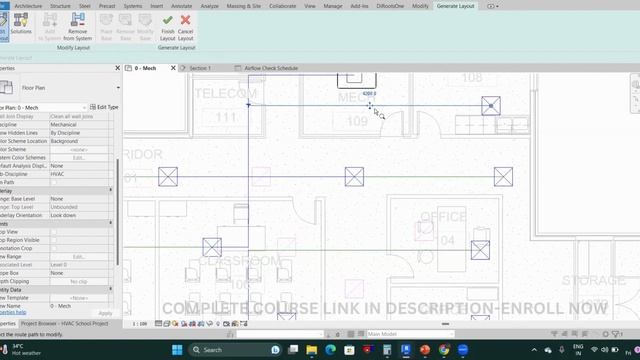Screen dimensions: 640x360
Task: Click the Place Base tool
Action: click(106, 27)
